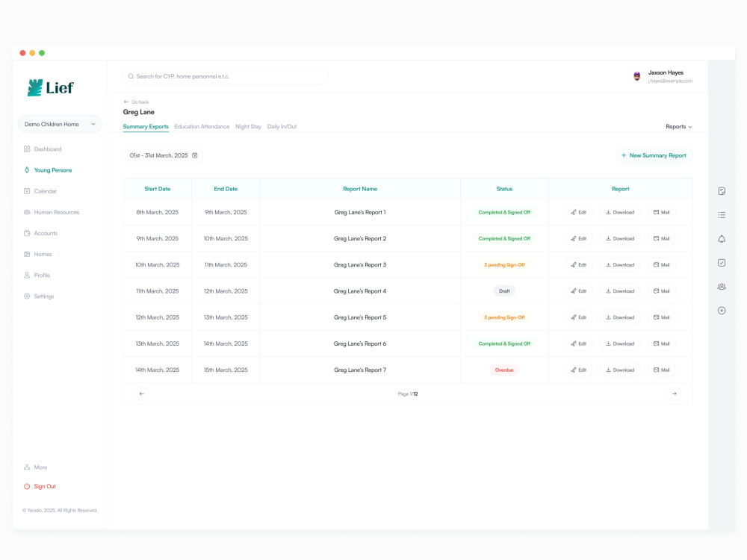The image size is (747, 560).
Task: Edit Greg Lane's Report 6
Action: tap(579, 343)
